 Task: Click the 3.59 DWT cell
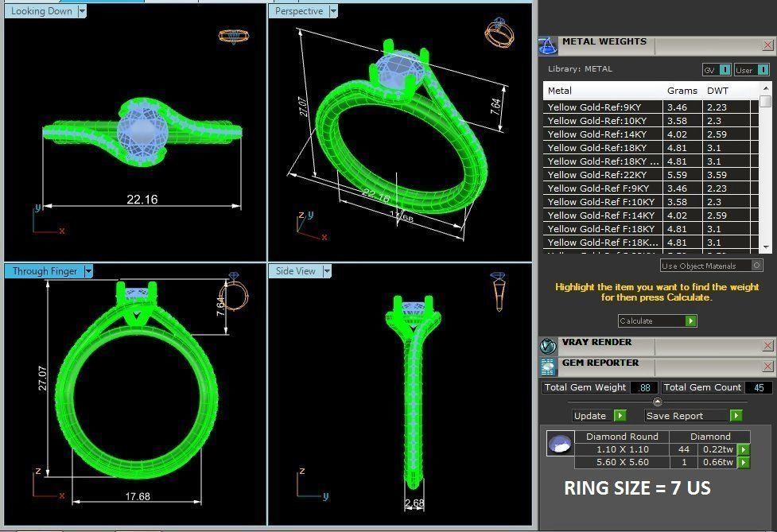click(x=726, y=175)
